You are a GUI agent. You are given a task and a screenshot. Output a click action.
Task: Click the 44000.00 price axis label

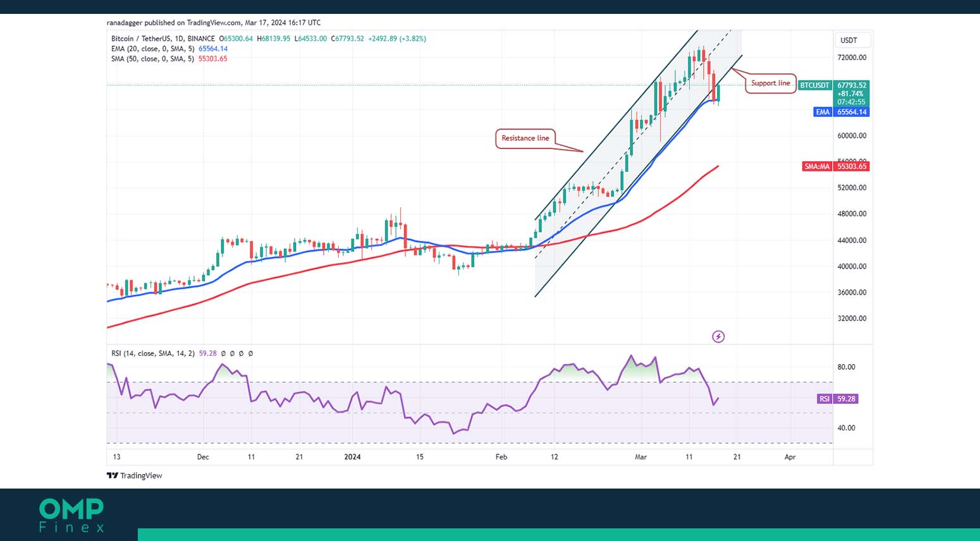tap(852, 240)
